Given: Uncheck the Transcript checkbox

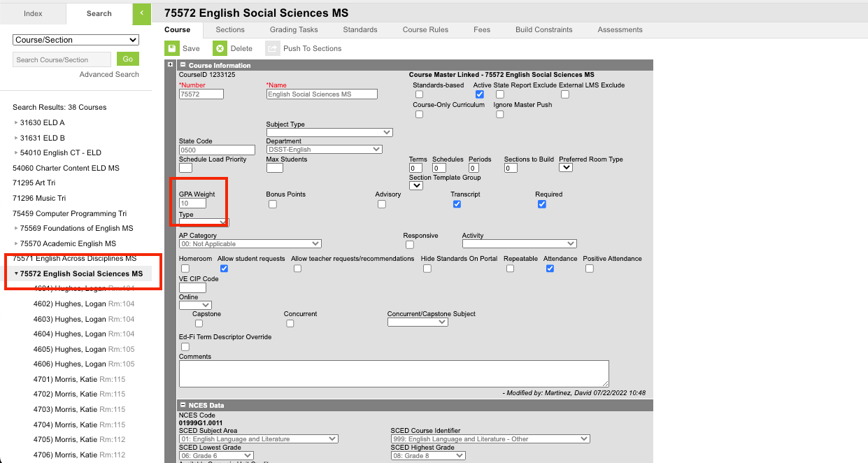Looking at the screenshot, I should [457, 204].
